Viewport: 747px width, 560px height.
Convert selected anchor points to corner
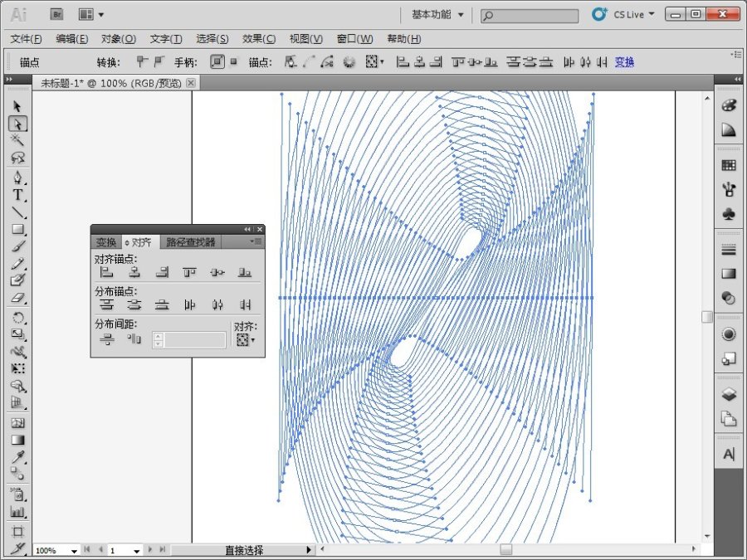(142, 61)
